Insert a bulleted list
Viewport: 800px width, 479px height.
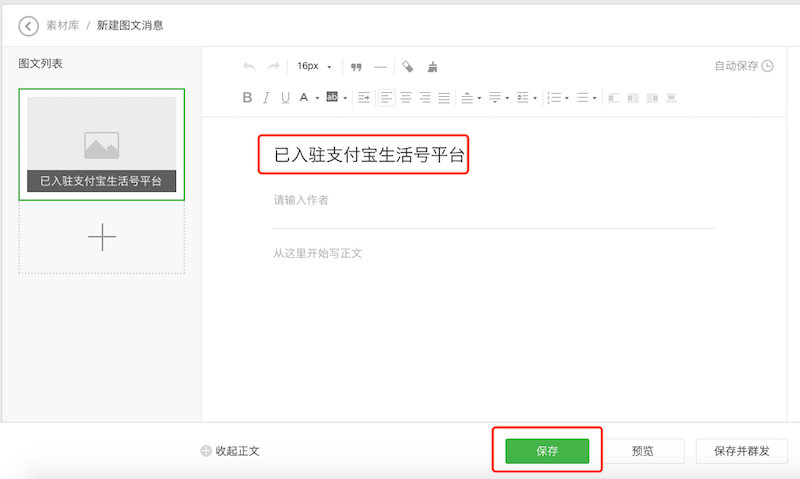tap(582, 97)
